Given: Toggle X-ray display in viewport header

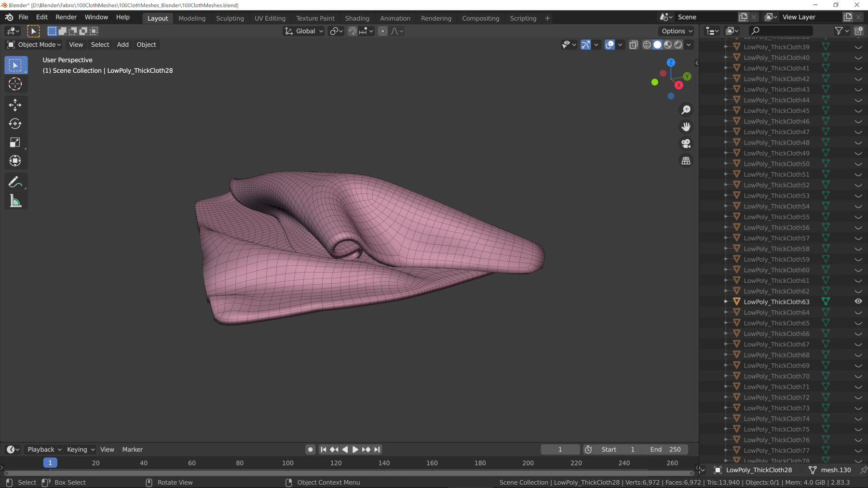Looking at the screenshot, I should [634, 45].
